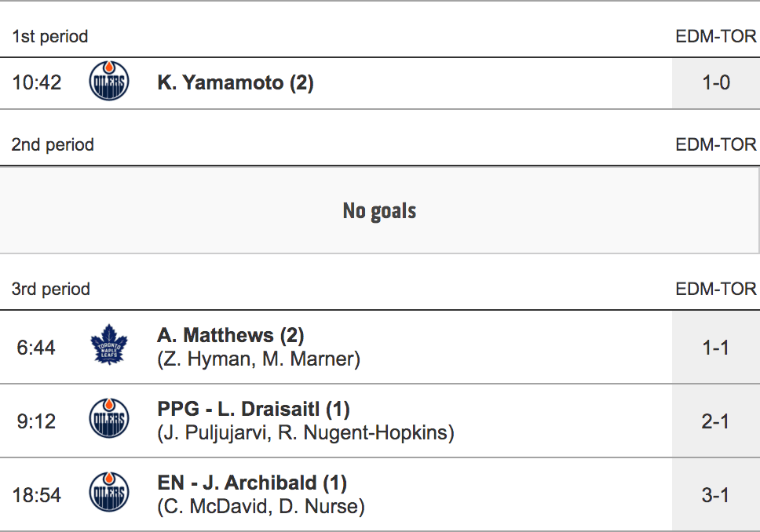Click the Oilers logo beside L. Draisaitl
The width and height of the screenshot is (760, 532).
point(109,421)
